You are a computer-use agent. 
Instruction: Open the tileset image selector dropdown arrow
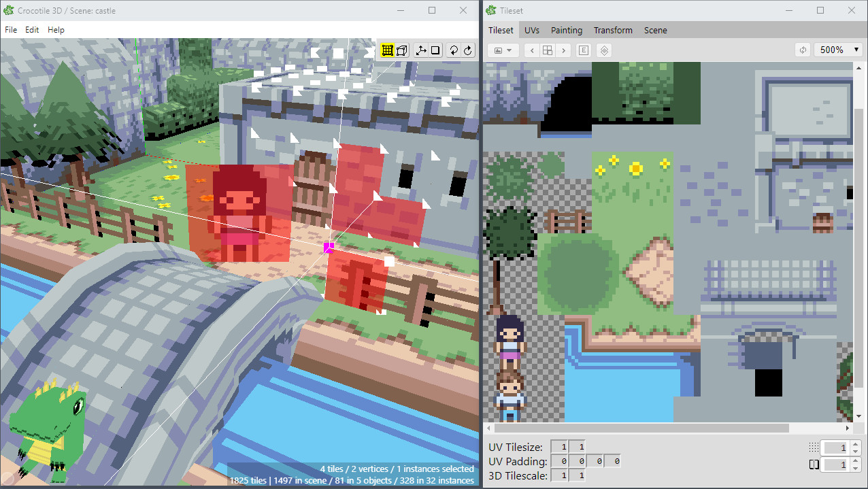click(509, 50)
